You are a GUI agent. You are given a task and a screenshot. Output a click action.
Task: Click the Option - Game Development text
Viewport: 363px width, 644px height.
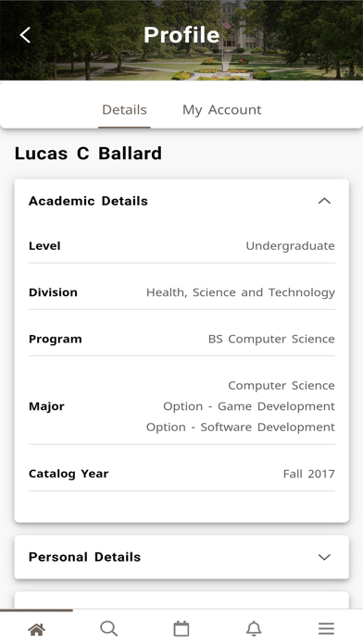(x=249, y=406)
